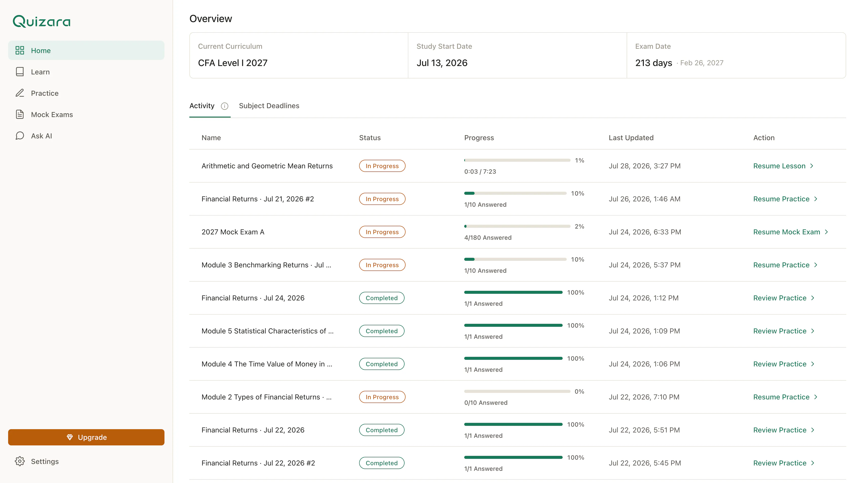Screen dimensions: 868x483
Task: Click Review Practice for Module 5 Statistical
Action: click(784, 331)
